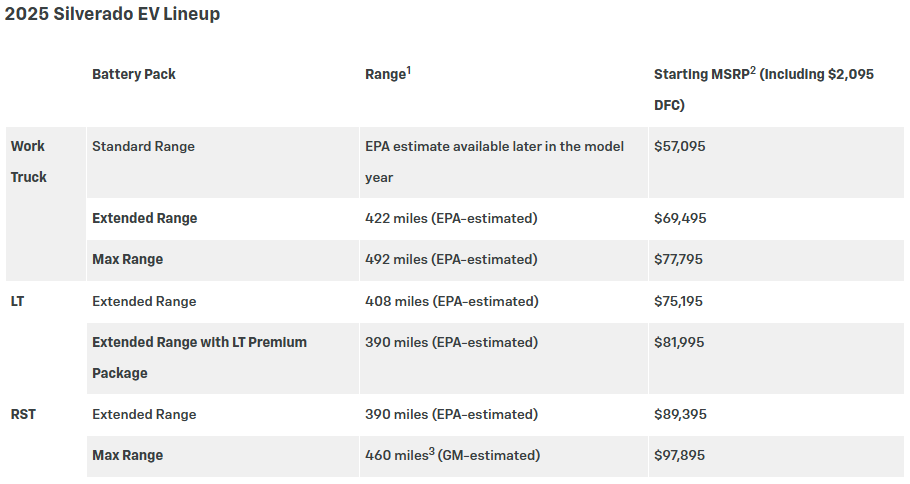
Task: Select the Work Truck trim label
Action: [x=29, y=161]
